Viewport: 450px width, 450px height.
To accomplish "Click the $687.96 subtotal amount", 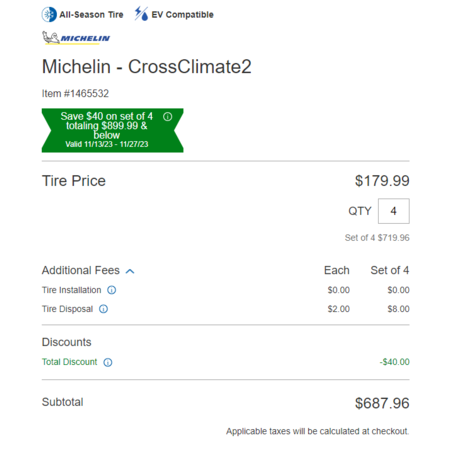I will tap(382, 403).
